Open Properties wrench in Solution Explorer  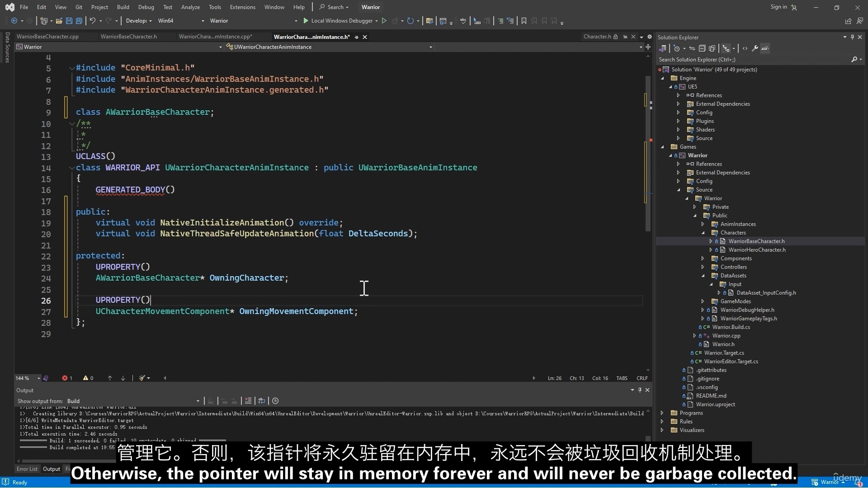click(x=755, y=48)
